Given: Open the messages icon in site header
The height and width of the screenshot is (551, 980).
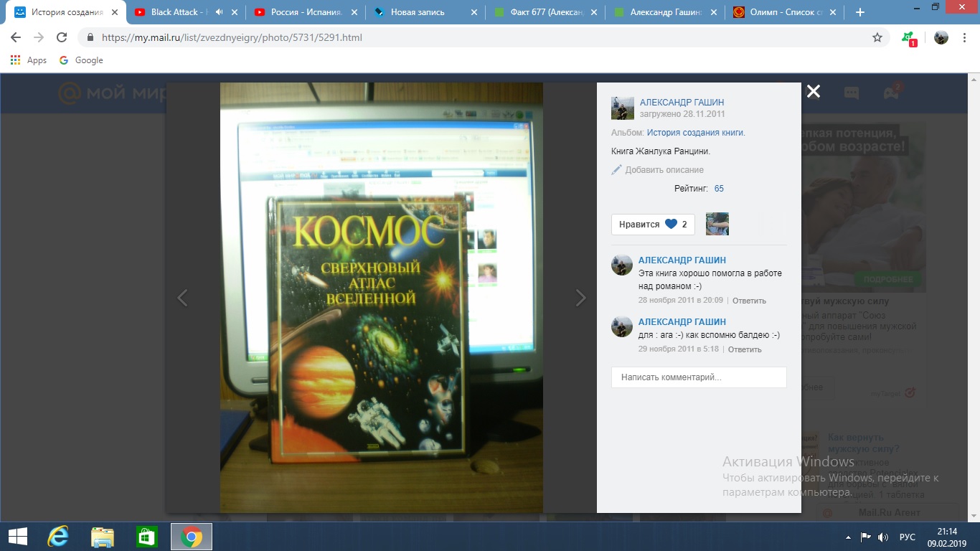Looking at the screenshot, I should [852, 93].
